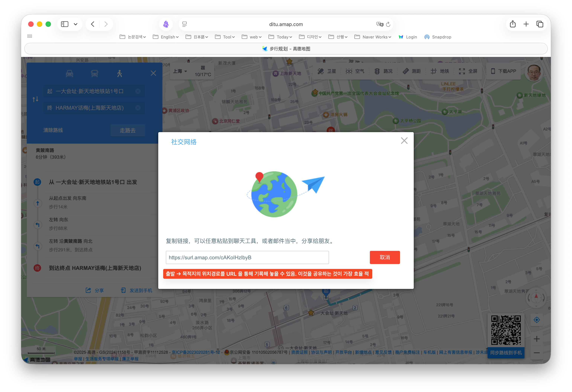Select the driving route car icon
The height and width of the screenshot is (392, 572).
tap(69, 73)
